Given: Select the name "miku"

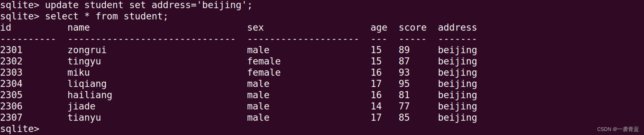Looking at the screenshot, I should click(78, 73).
